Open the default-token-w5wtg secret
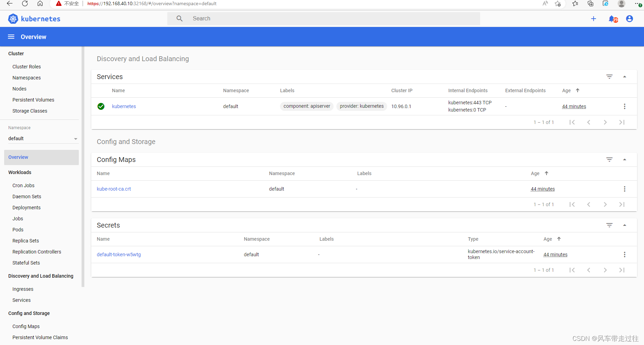The height and width of the screenshot is (345, 644). point(119,255)
